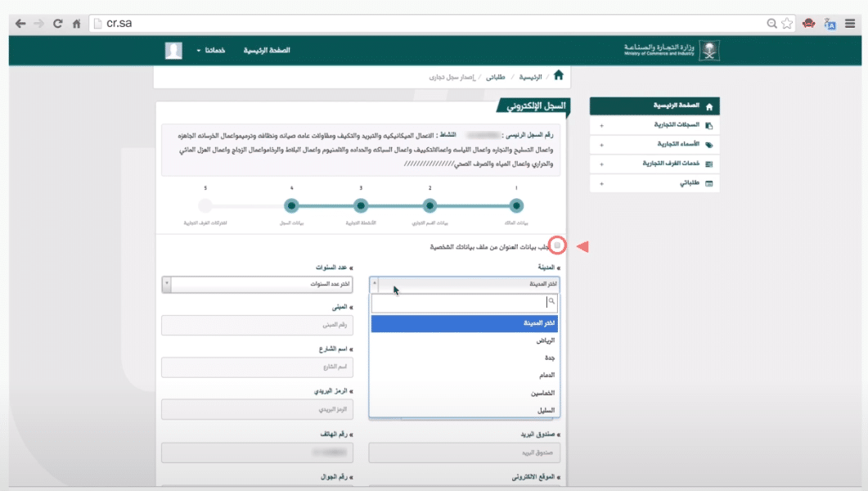
Task: Click the breadcrumb home icon
Action: point(559,75)
